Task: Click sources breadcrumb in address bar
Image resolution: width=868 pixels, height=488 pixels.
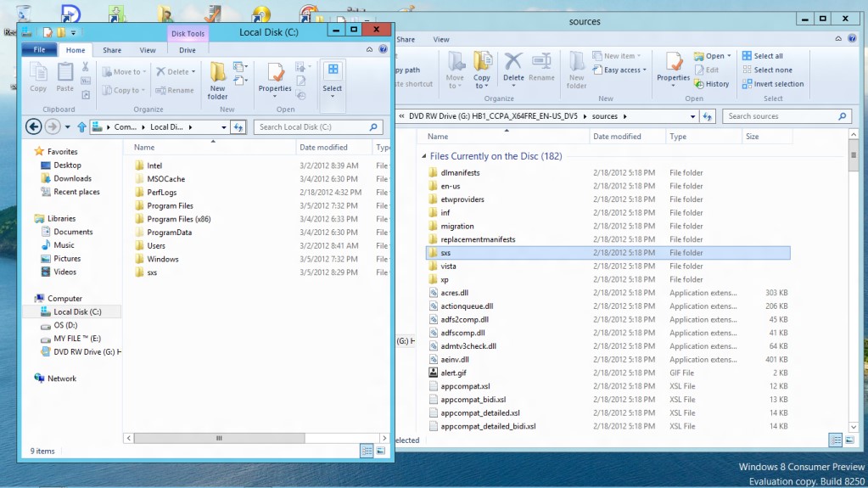Action: click(604, 116)
